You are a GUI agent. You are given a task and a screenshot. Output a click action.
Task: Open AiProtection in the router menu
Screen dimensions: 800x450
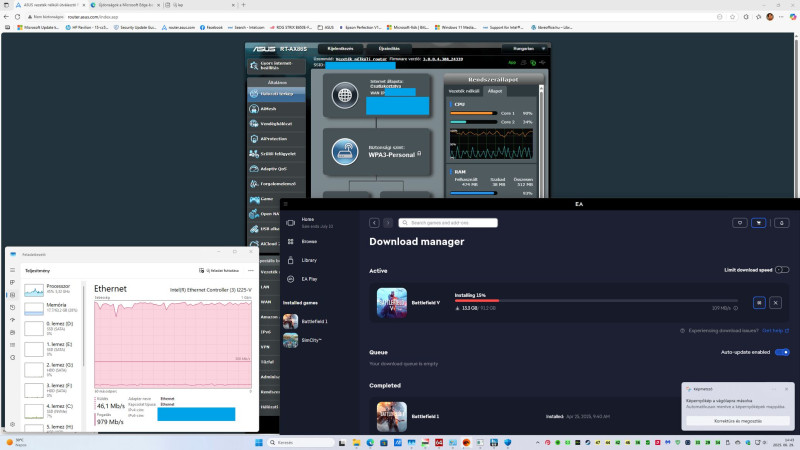tap(277, 139)
